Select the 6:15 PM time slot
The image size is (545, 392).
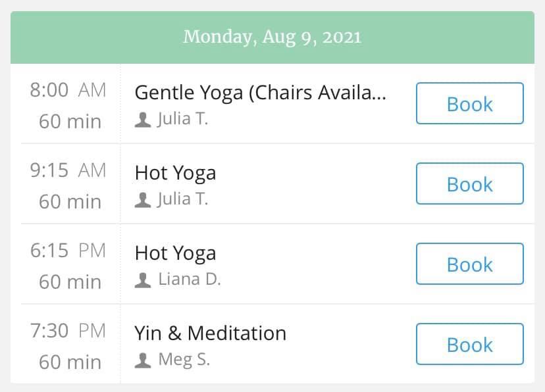68,251
